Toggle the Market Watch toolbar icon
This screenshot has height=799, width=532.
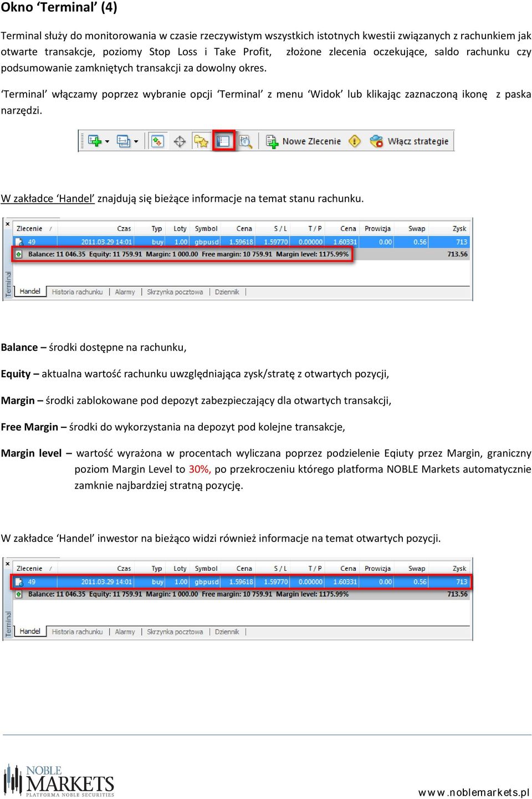157,141
